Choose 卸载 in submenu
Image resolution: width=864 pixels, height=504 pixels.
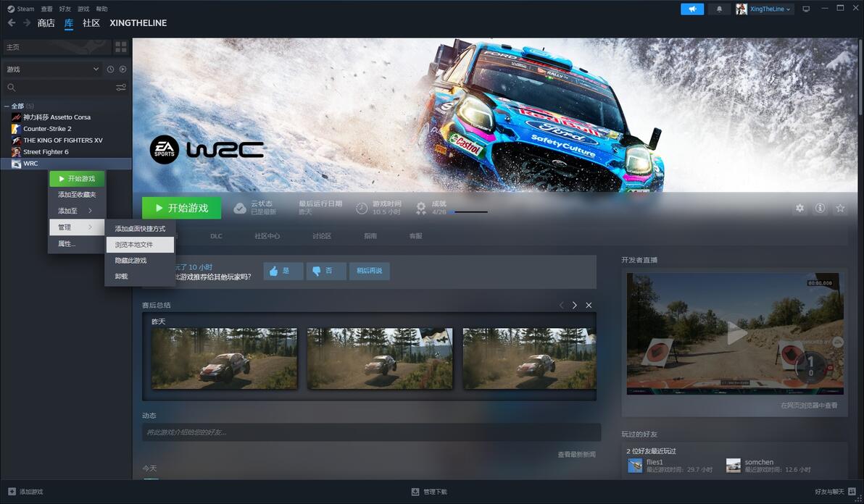click(140, 276)
